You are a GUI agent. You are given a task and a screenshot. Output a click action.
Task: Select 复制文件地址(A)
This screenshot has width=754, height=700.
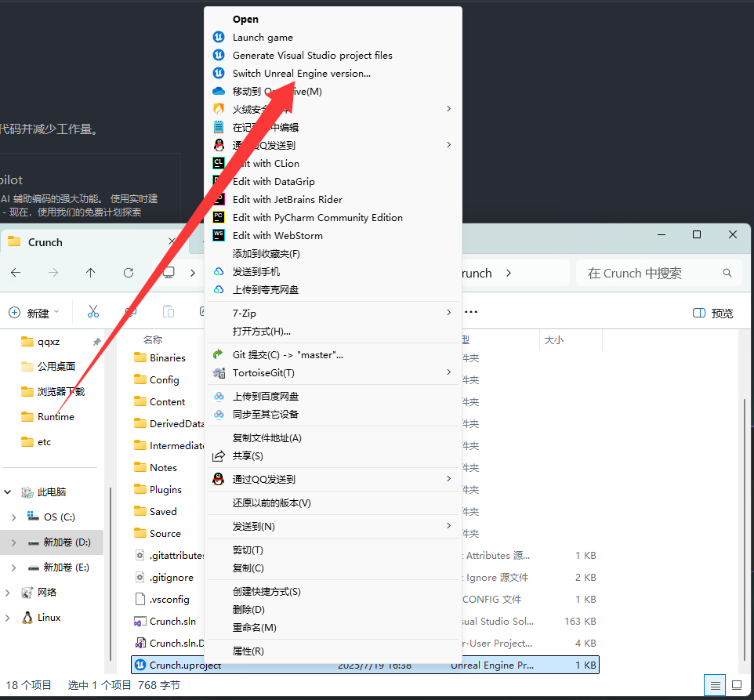pyautogui.click(x=267, y=438)
